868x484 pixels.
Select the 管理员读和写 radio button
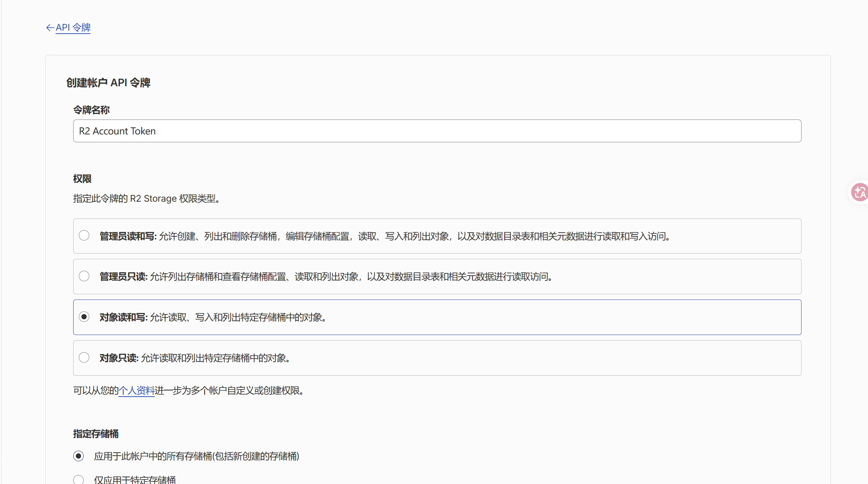click(x=84, y=236)
